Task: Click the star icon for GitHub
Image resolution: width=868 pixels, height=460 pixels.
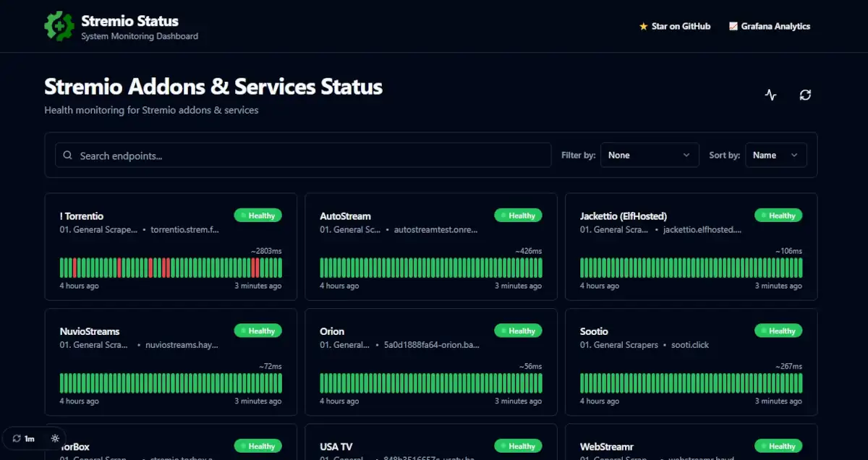Action: [x=643, y=26]
